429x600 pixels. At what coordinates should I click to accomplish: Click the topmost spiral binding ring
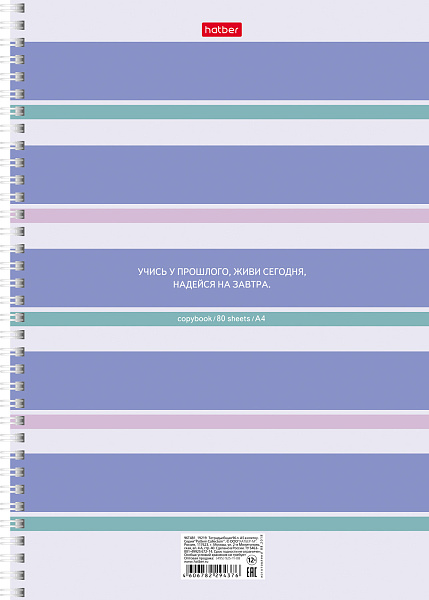pyautogui.click(x=13, y=8)
